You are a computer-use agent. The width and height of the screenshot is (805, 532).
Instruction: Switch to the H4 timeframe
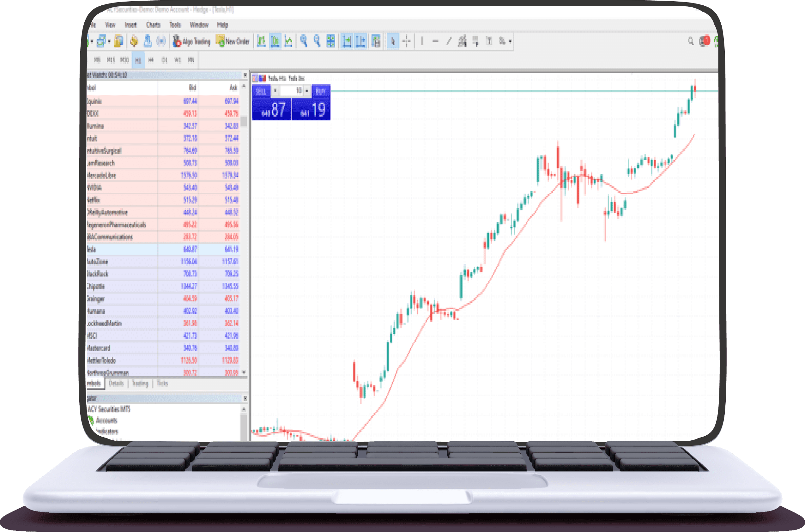[x=151, y=60]
